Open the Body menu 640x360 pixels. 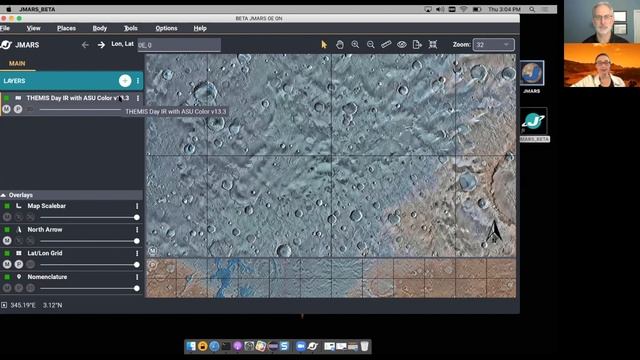pos(100,28)
